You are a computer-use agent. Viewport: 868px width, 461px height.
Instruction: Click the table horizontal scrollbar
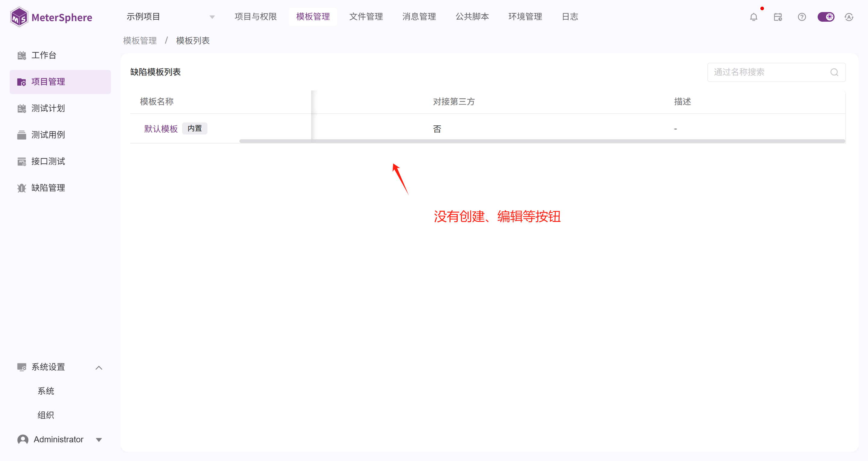point(542,141)
